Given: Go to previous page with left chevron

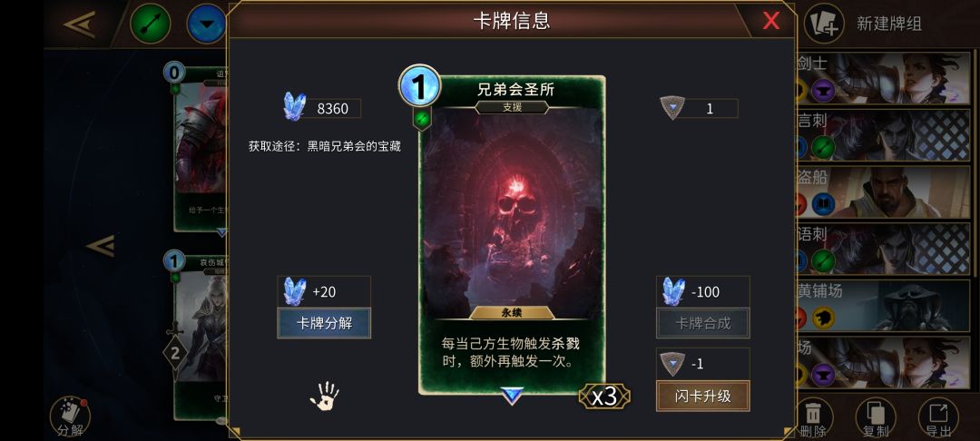Looking at the screenshot, I should pyautogui.click(x=100, y=246).
